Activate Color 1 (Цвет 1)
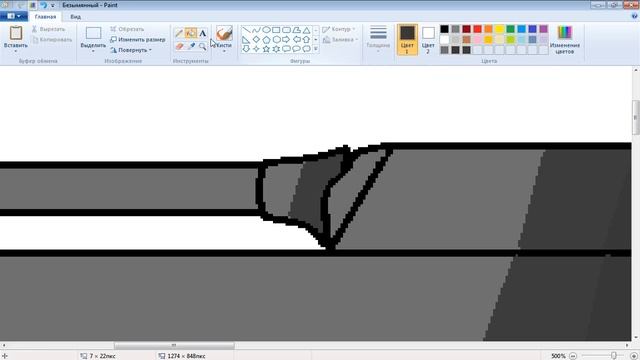This screenshot has height=360, width=640. (x=407, y=40)
